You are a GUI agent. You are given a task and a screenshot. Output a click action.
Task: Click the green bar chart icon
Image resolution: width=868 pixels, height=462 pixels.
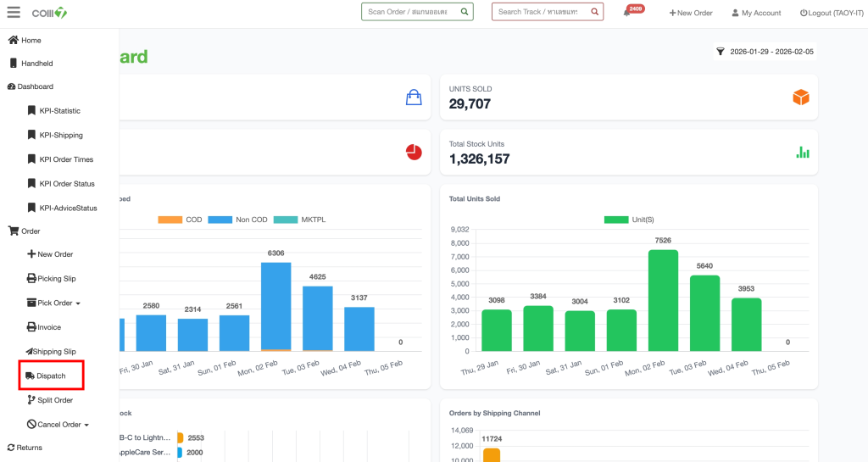802,153
